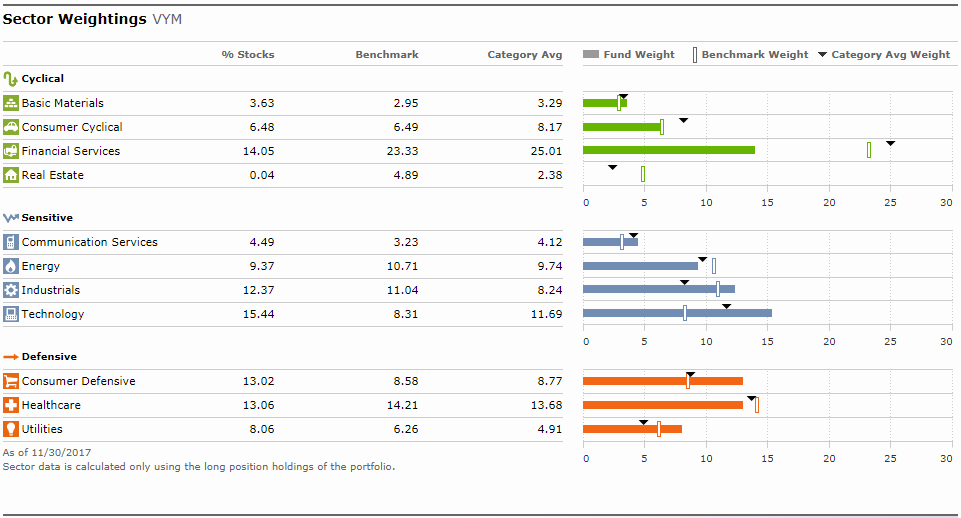Click the Defensive arrow icon
The height and width of the screenshot is (518, 961).
(x=10, y=357)
